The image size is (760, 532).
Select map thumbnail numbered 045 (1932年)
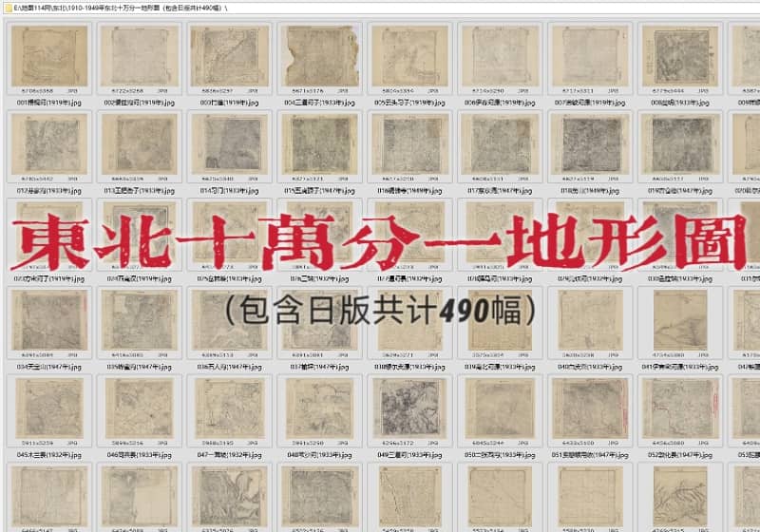click(49, 408)
